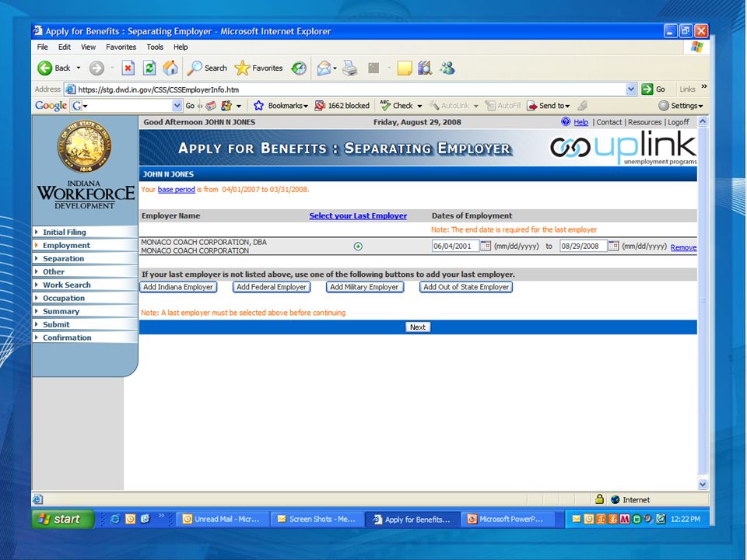This screenshot has height=560, width=747.
Task: Click the grey Forward arrow icon
Action: pos(96,68)
